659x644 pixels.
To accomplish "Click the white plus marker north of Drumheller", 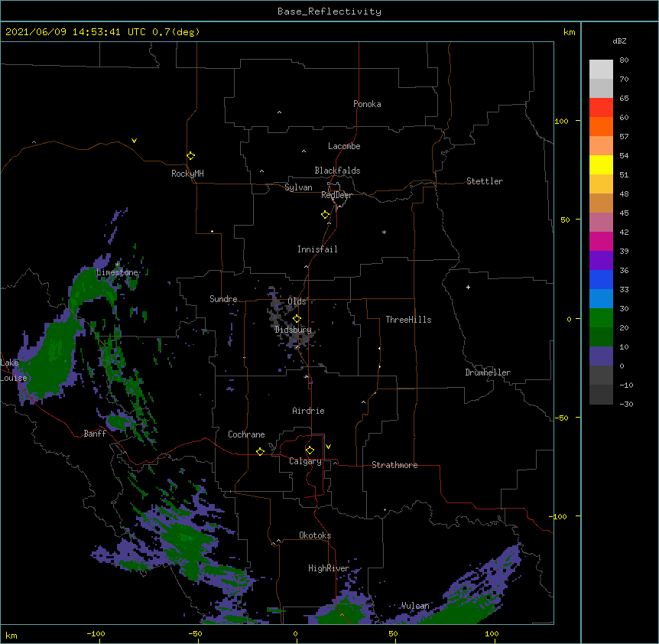I will [468, 287].
